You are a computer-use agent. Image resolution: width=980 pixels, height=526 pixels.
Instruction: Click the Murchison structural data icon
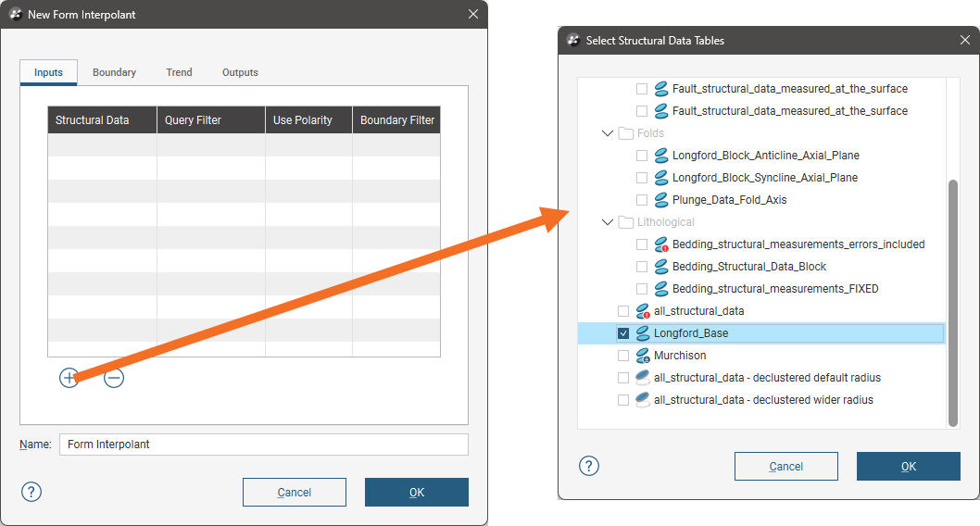(x=643, y=356)
